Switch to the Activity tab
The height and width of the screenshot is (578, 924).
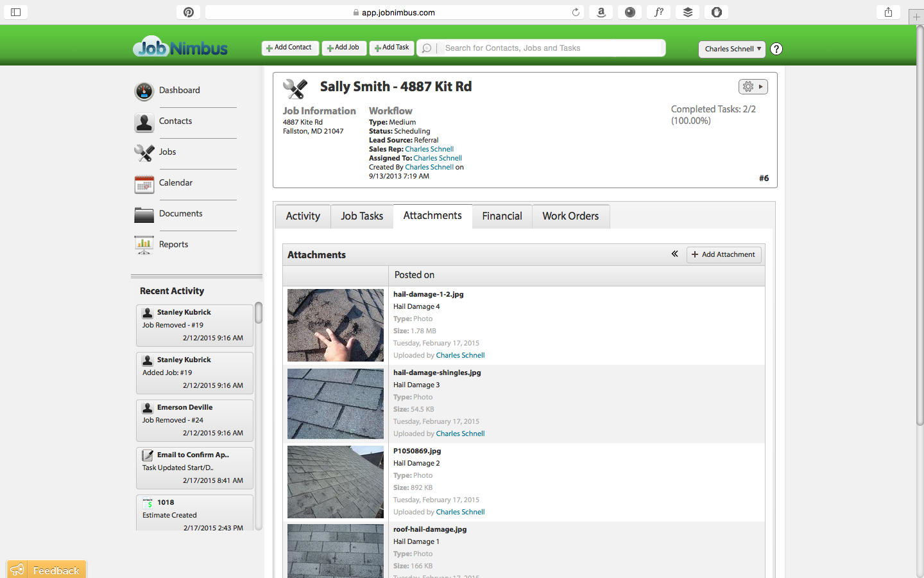pyautogui.click(x=303, y=216)
